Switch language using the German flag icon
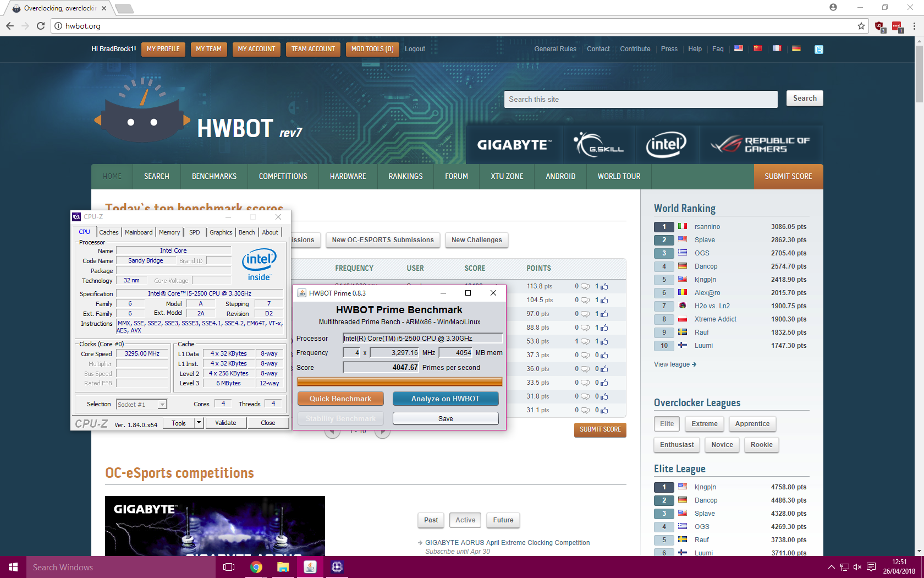This screenshot has width=924, height=578. pos(796,48)
